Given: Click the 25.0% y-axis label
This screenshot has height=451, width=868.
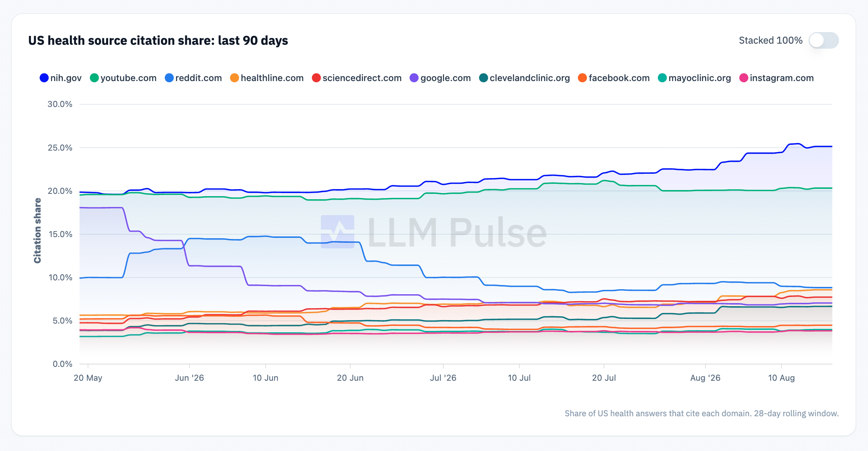Looking at the screenshot, I should tap(60, 148).
